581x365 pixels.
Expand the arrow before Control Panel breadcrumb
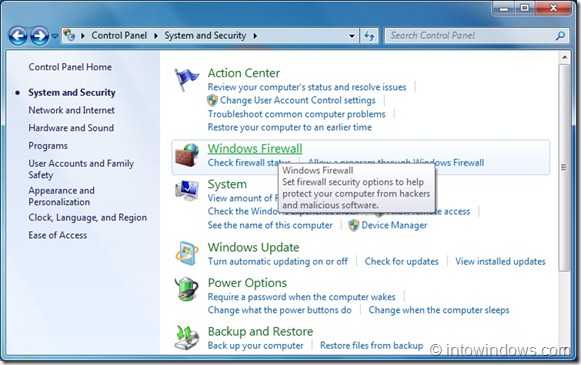tap(83, 36)
